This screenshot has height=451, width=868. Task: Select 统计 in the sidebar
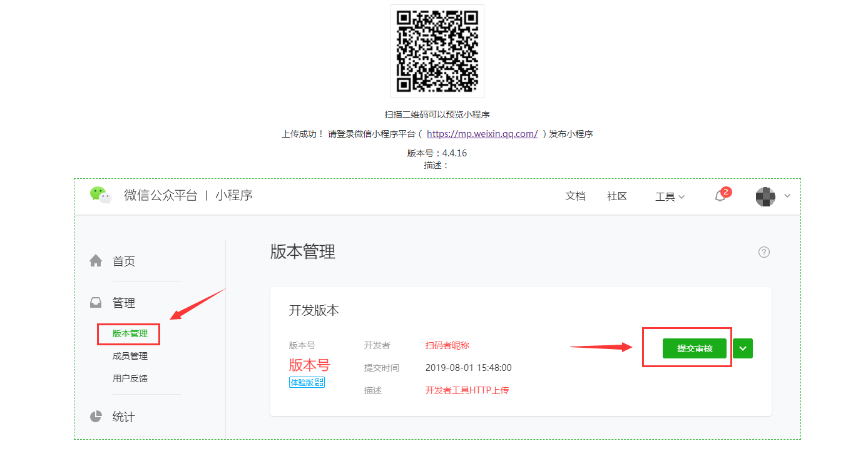pyautogui.click(x=124, y=417)
